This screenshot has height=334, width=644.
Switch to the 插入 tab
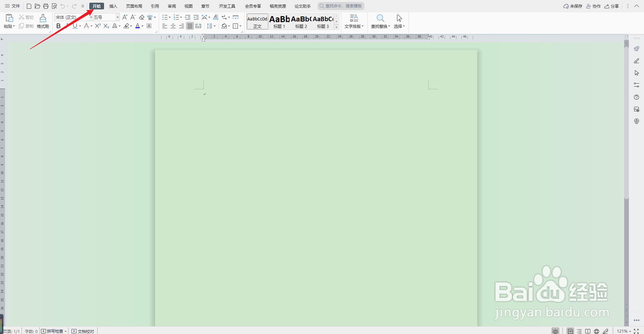coord(113,6)
